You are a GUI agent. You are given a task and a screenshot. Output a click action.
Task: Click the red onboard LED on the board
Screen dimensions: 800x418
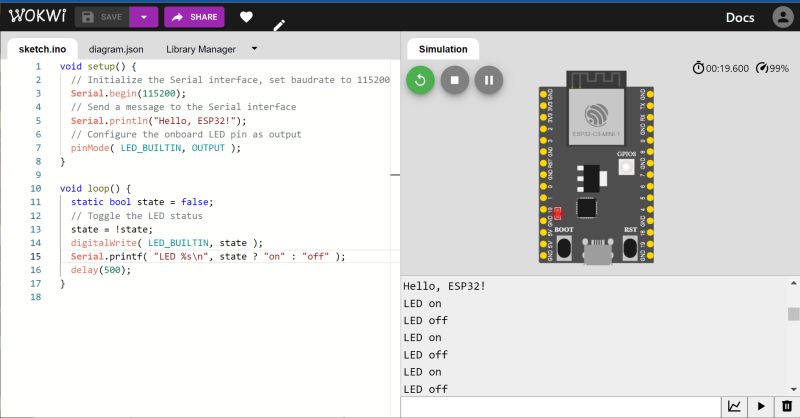[x=558, y=213]
